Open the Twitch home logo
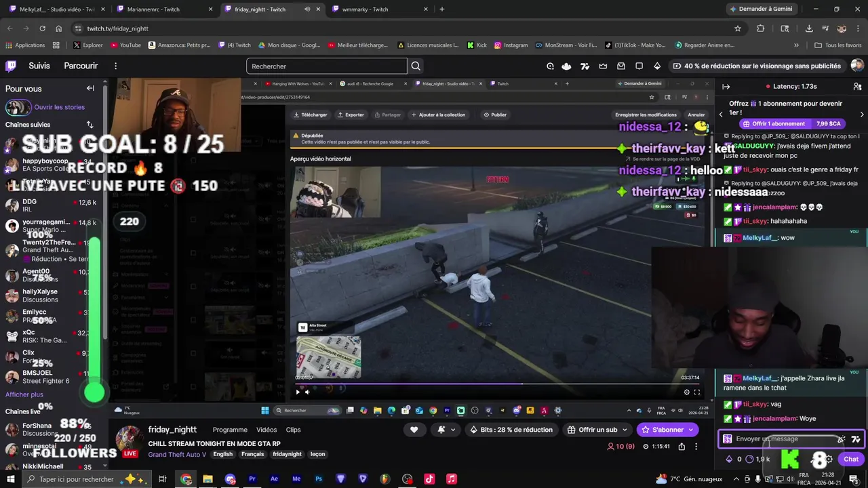 [11, 66]
